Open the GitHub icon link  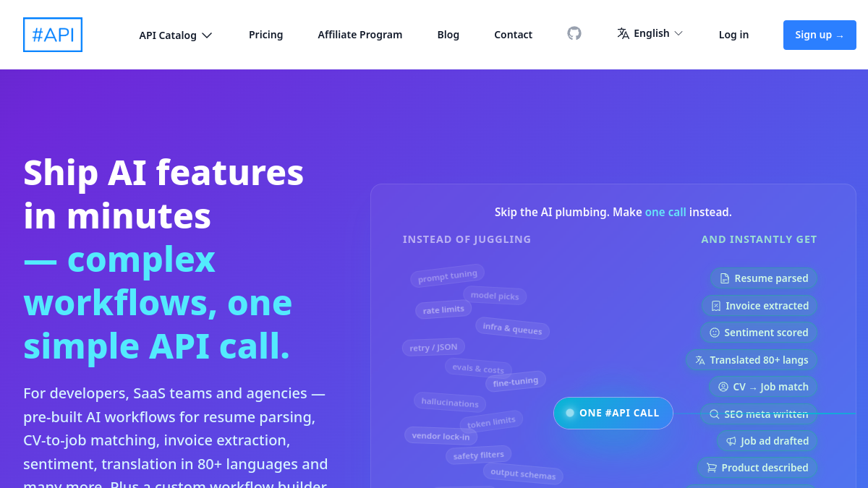click(574, 33)
